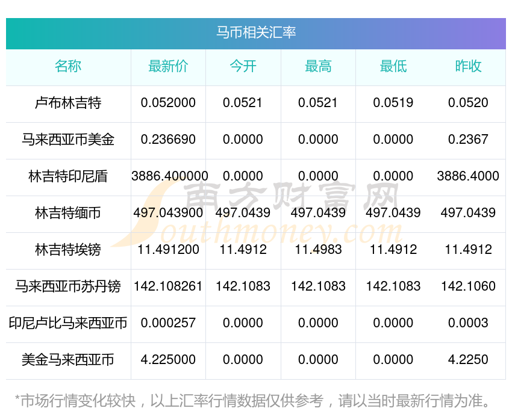Click the row name 林吉特印尼盾
Screen dimensions: 512x420
[68, 176]
